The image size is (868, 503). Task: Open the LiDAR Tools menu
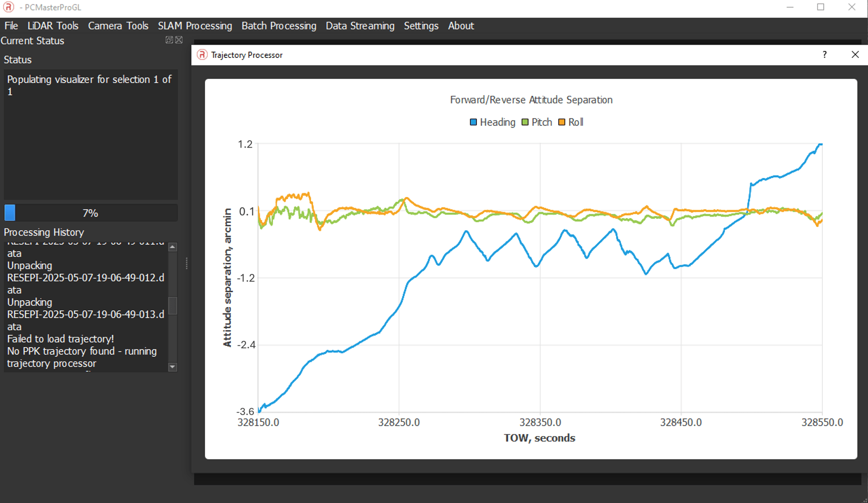[x=53, y=25]
